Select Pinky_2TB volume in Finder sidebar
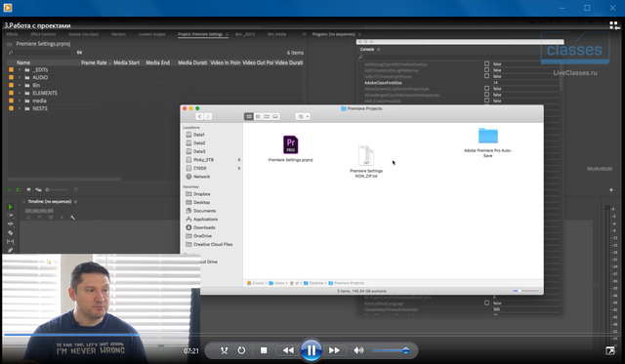Viewport: 625px width, 364px height. point(199,160)
